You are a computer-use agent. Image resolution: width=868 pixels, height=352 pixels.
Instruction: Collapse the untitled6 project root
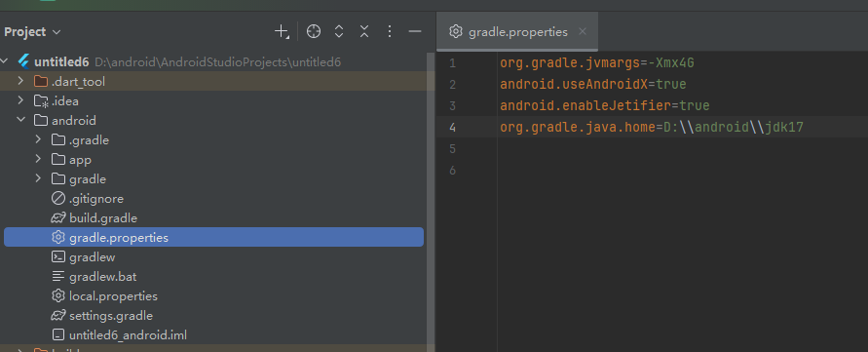[x=5, y=61]
